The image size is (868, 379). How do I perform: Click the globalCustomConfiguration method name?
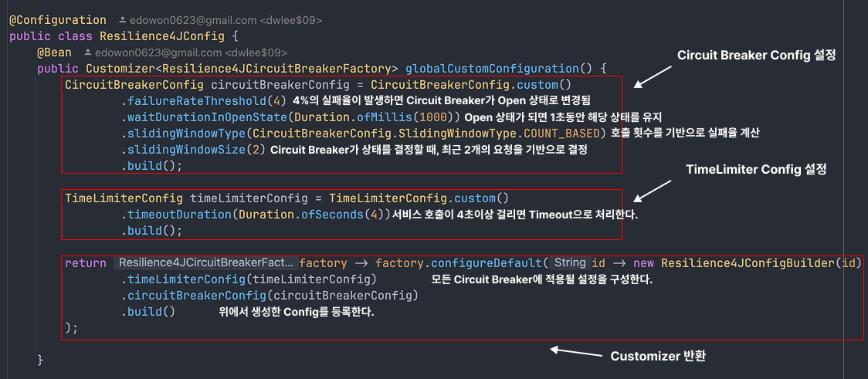492,69
